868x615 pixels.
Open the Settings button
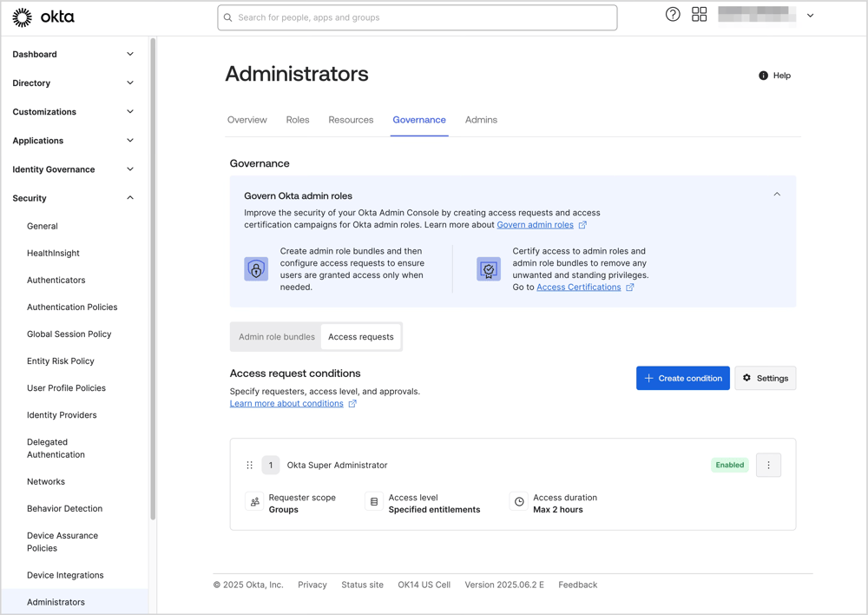point(766,379)
